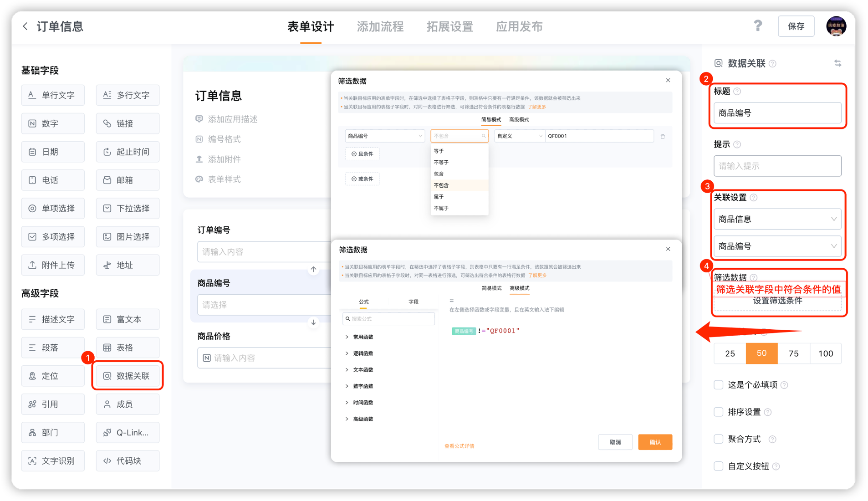Delete the filter condition row with trash icon
This screenshot has height=501, width=868.
click(663, 136)
